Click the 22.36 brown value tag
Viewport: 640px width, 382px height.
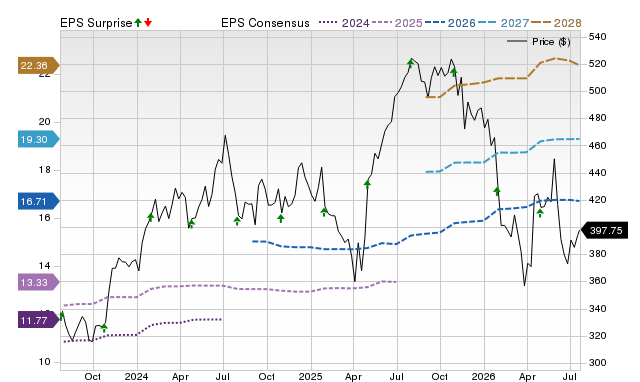pyautogui.click(x=38, y=65)
